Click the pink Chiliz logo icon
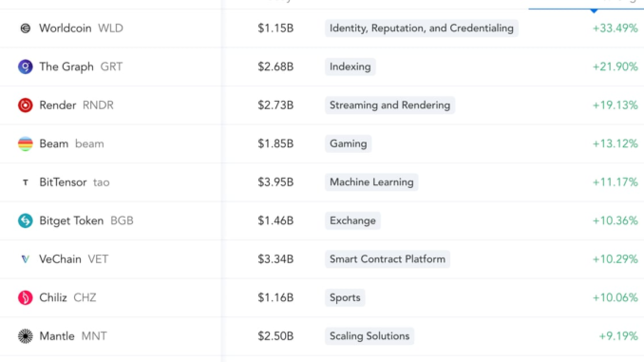Viewport: 644px width, 362px height. click(x=26, y=297)
